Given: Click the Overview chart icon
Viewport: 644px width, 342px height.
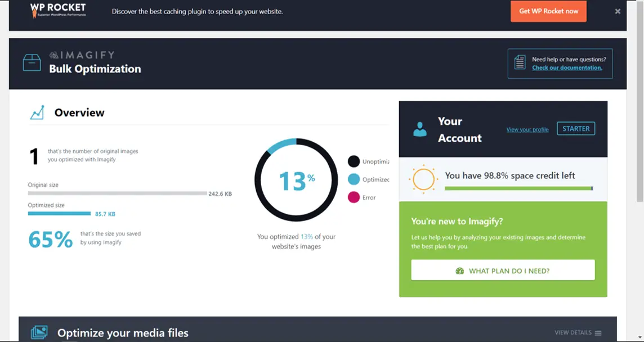Looking at the screenshot, I should (37, 112).
